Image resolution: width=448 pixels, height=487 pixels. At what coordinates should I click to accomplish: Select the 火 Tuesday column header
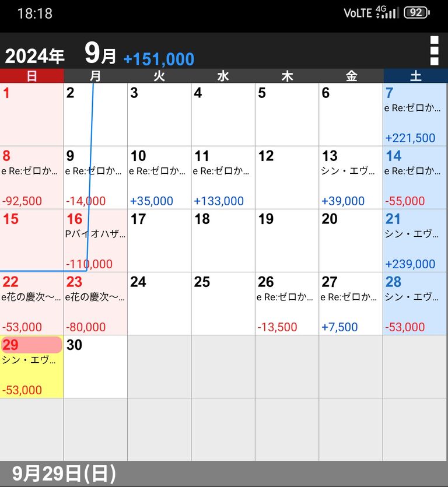[159, 76]
